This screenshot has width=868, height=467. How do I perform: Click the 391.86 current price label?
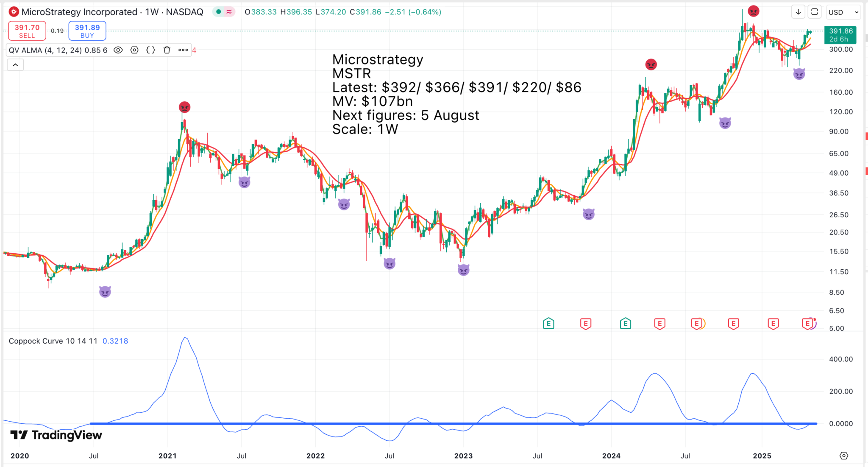click(840, 35)
